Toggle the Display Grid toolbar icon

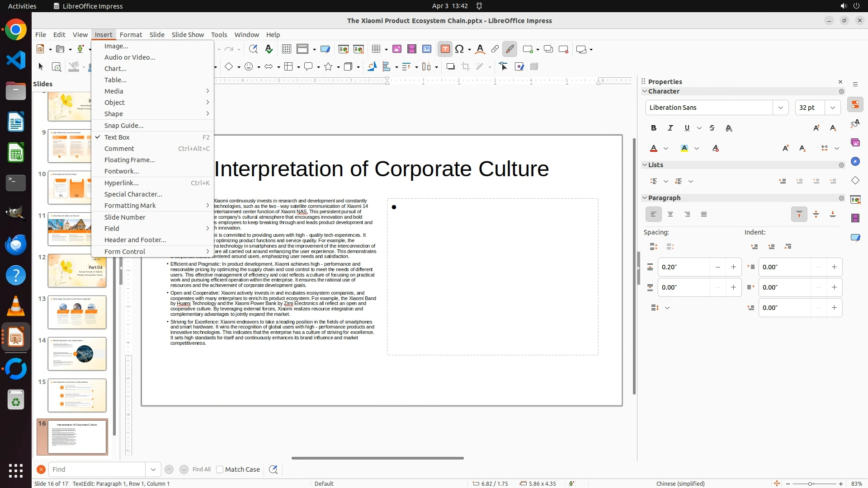point(286,49)
